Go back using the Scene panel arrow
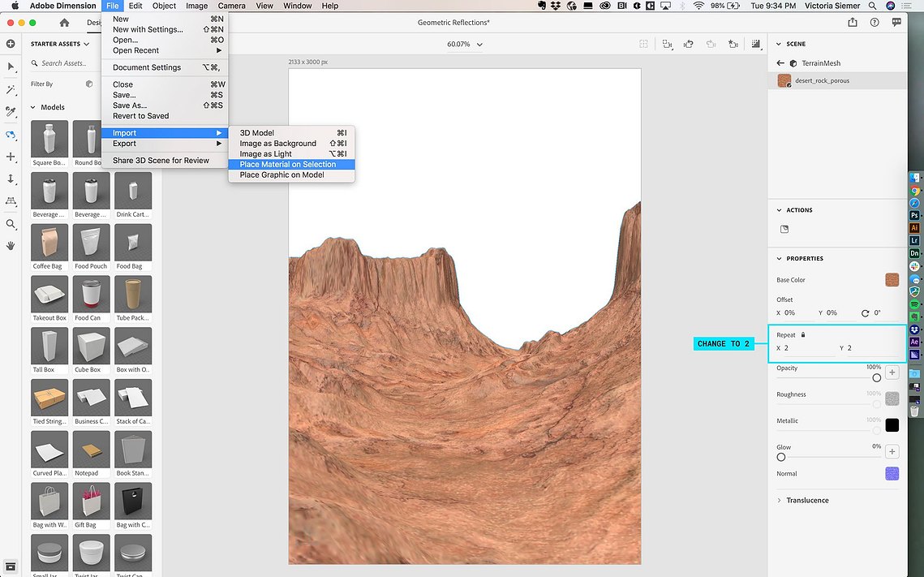Screen dimensions: 924x577 tap(780, 63)
